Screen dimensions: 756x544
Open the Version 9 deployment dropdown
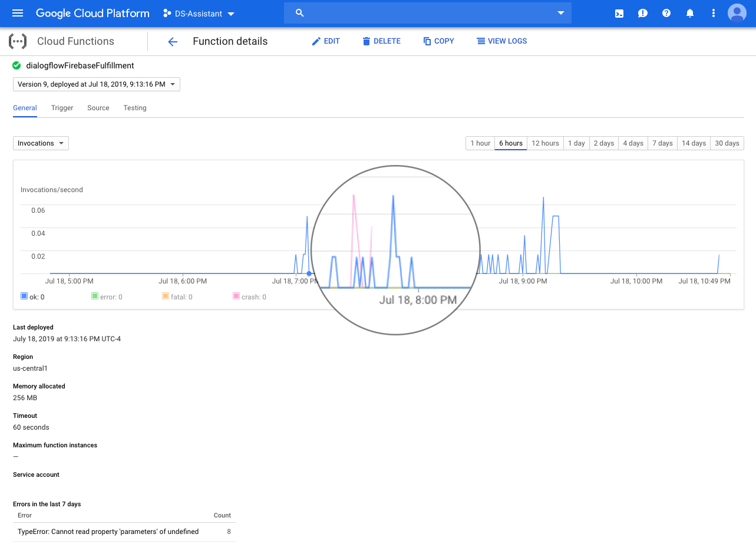[97, 84]
